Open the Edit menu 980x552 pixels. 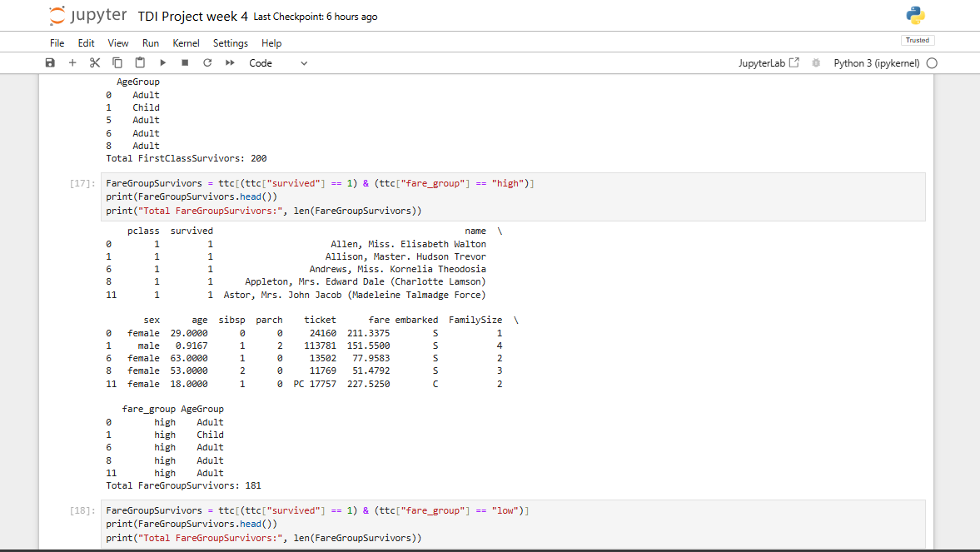[86, 43]
